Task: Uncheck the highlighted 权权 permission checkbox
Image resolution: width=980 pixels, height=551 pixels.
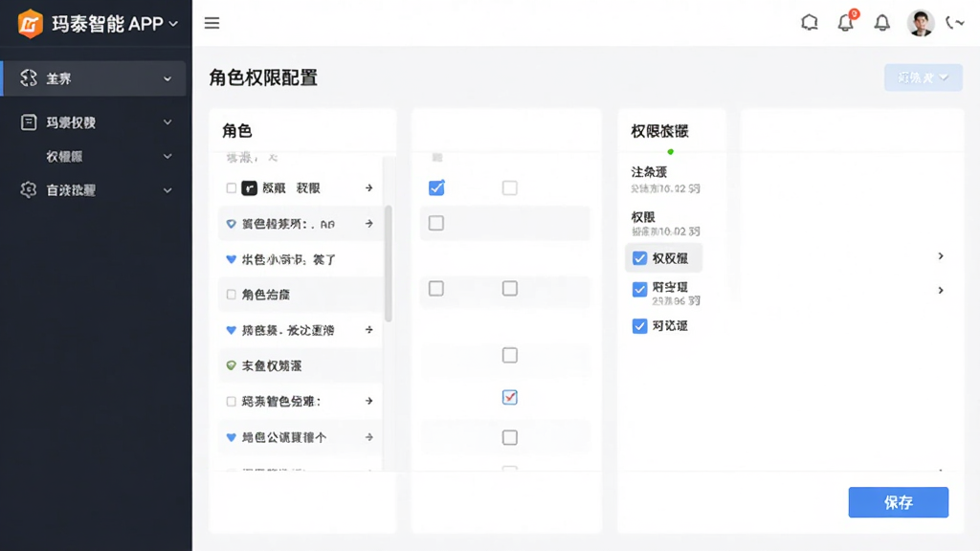Action: [x=639, y=258]
